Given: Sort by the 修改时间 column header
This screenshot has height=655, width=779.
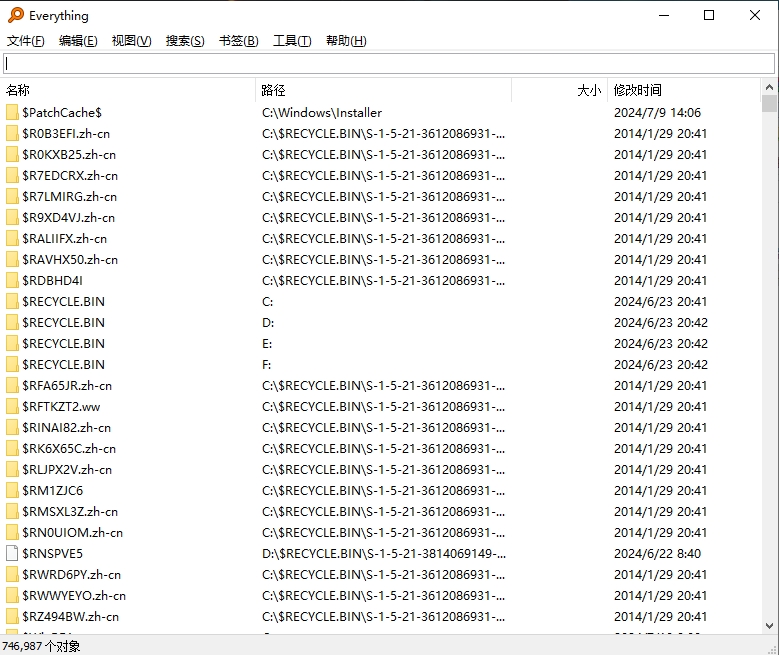Looking at the screenshot, I should pos(684,90).
